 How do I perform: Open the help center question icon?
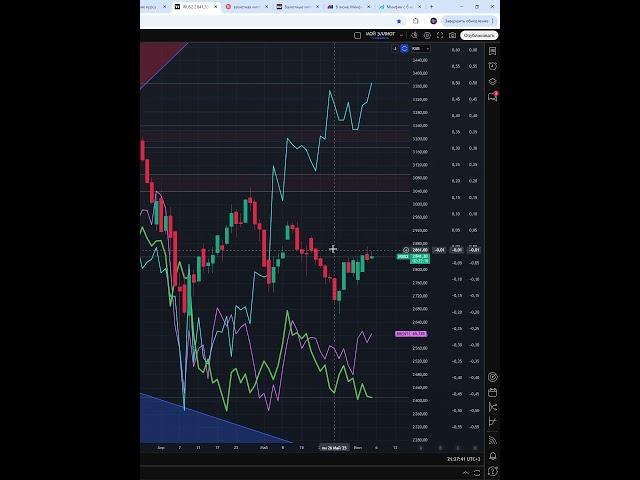click(493, 471)
